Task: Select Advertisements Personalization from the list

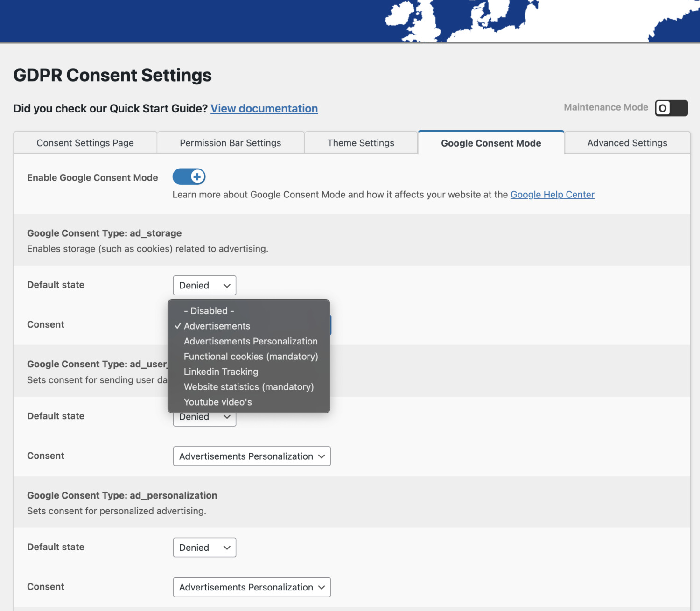Action: (250, 341)
